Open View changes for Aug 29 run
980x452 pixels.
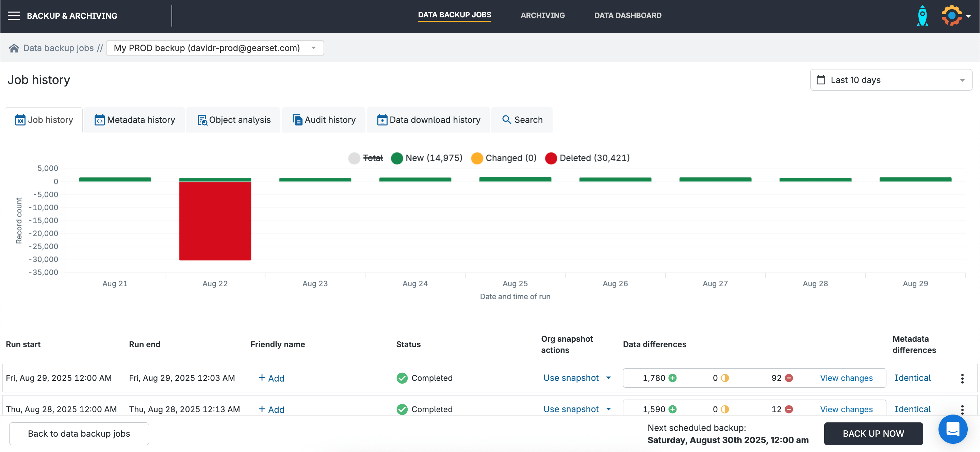tap(846, 378)
